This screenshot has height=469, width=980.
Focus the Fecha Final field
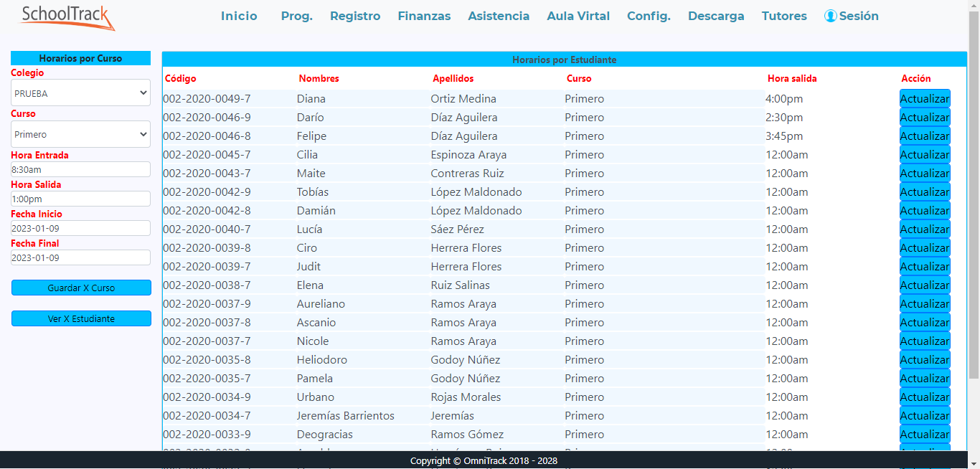80,257
